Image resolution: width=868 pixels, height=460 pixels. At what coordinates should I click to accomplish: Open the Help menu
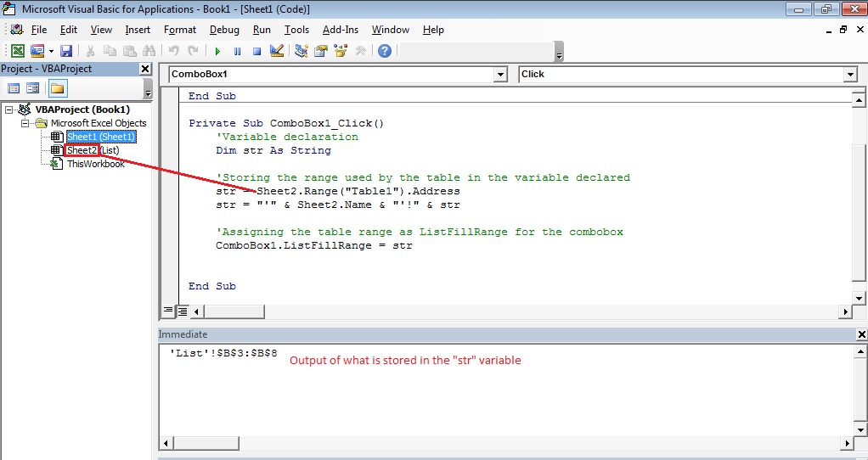coord(433,30)
